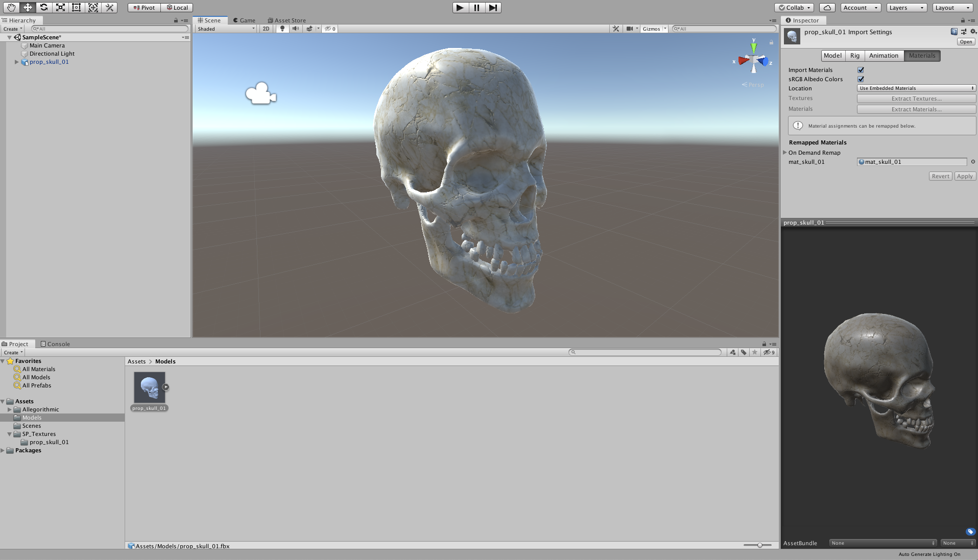The image size is (978, 560).
Task: Toggle the scene gizmo rotation lock
Action: coord(771,42)
